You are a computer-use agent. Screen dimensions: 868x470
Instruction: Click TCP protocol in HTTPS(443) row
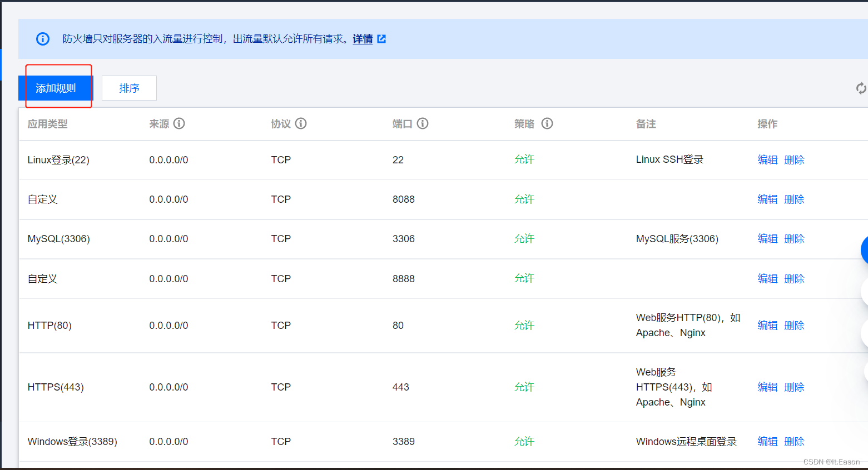[x=281, y=387]
